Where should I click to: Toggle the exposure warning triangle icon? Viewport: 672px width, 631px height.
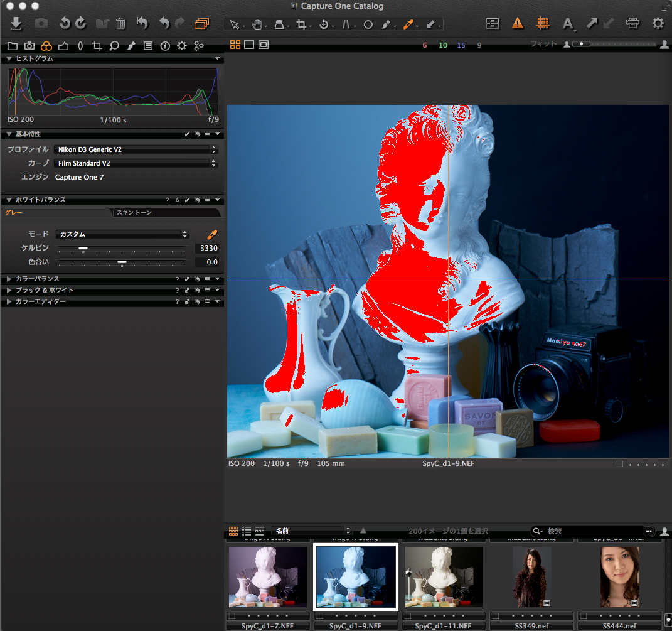tap(517, 24)
